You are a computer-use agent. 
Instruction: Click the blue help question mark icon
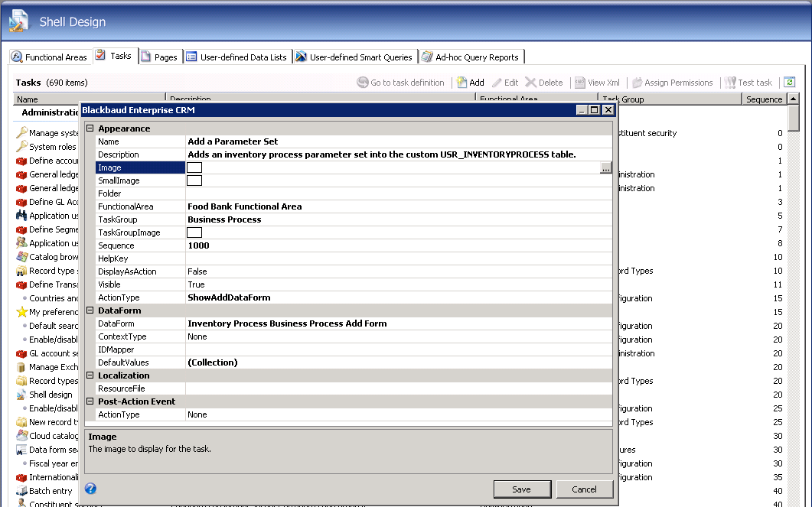[90, 489]
